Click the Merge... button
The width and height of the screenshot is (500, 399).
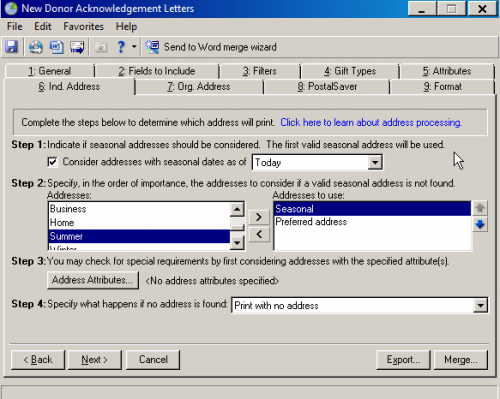tap(461, 360)
